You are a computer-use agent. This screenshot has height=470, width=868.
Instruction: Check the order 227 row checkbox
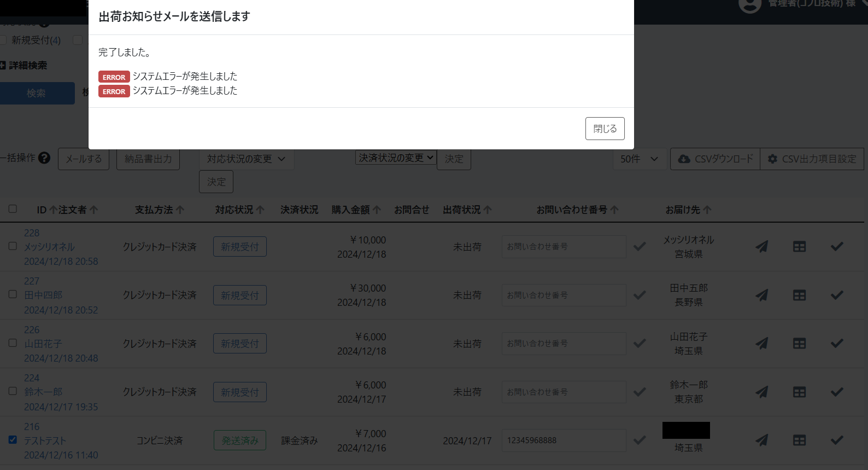point(13,294)
